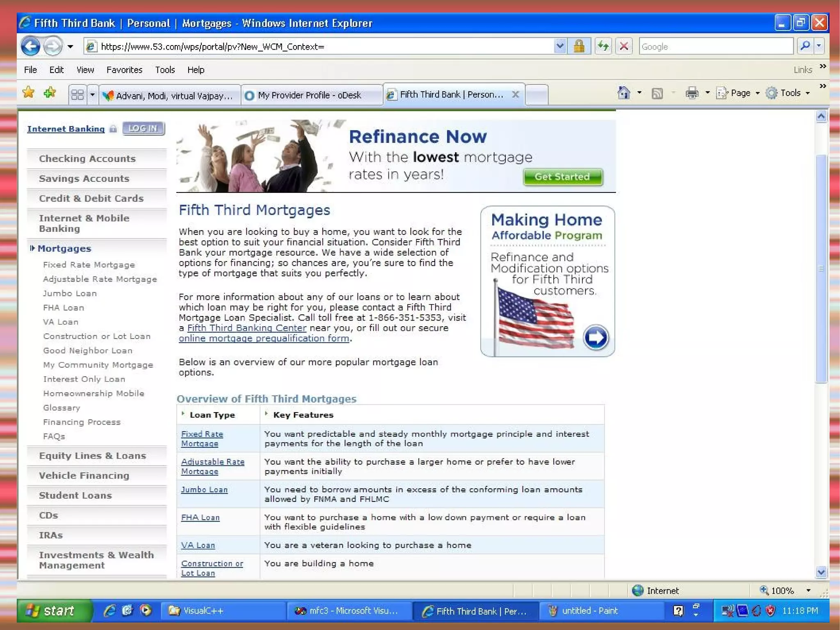Click the search magnifier icon

805,46
